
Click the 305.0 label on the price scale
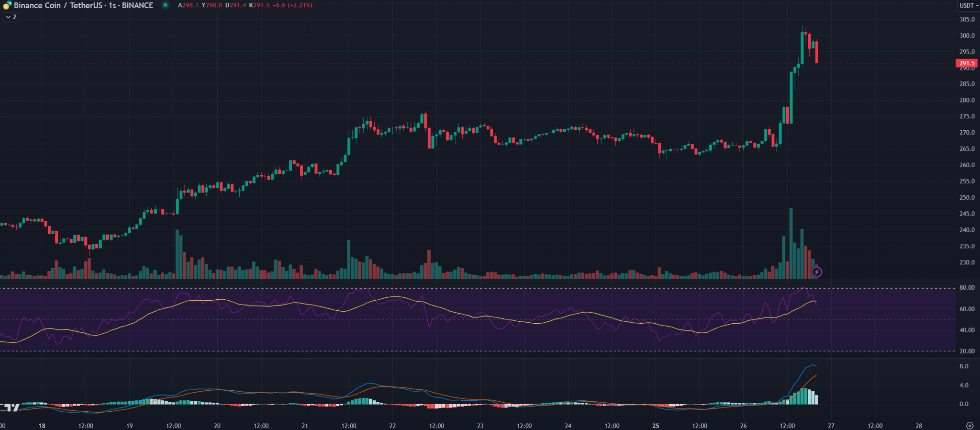point(967,20)
